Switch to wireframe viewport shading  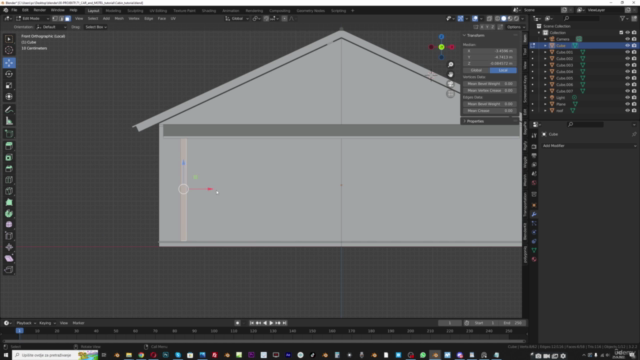(497, 18)
